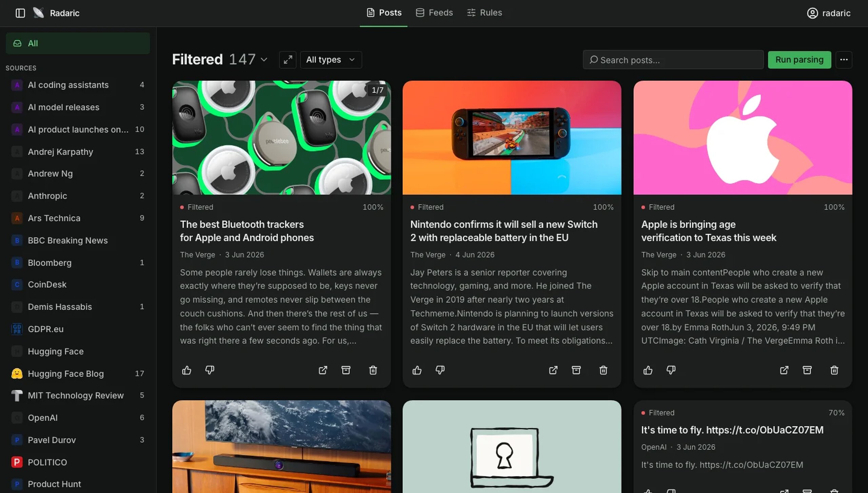Switch to the Posts tab

point(384,13)
